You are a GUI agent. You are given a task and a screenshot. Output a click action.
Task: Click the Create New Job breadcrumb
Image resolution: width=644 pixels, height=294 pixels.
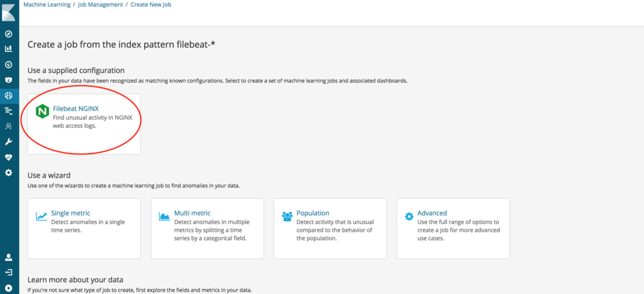[x=151, y=5]
